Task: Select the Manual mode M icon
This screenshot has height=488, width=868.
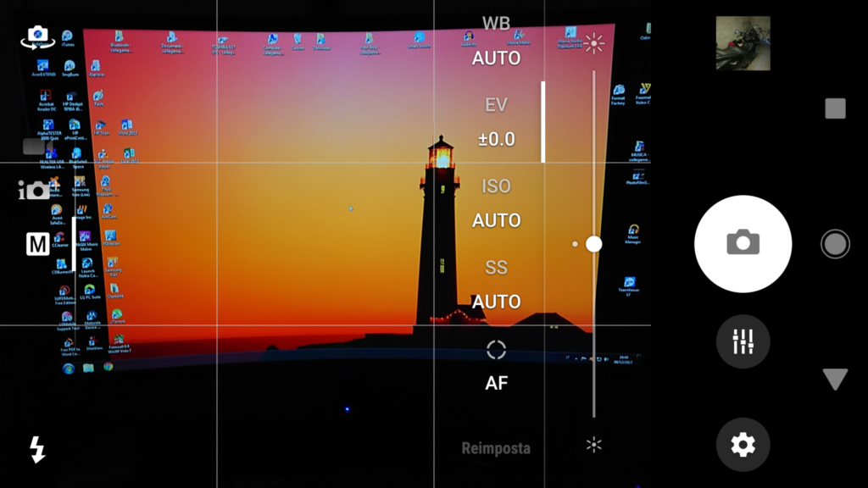Action: click(x=37, y=245)
